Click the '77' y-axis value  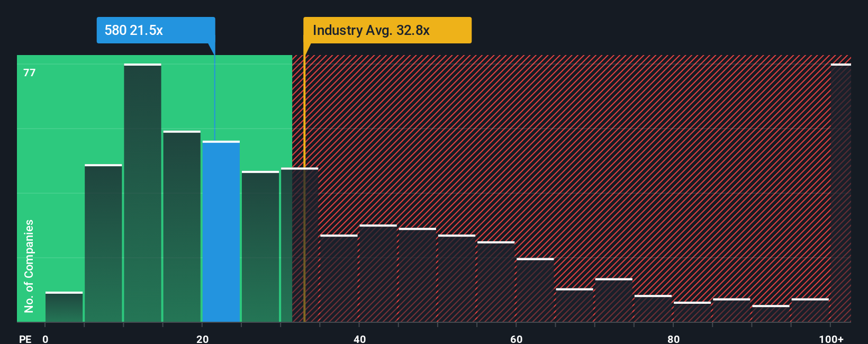click(x=30, y=73)
